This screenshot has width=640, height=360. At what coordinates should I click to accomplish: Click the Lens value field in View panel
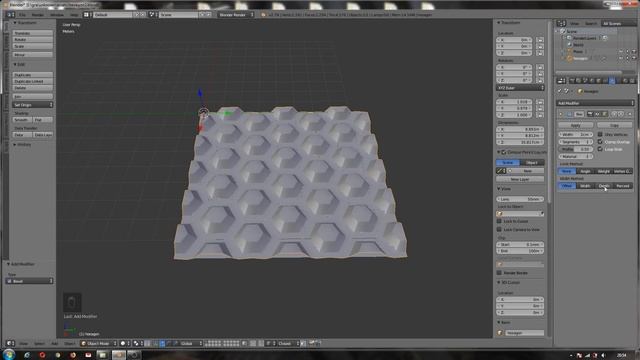click(x=520, y=199)
